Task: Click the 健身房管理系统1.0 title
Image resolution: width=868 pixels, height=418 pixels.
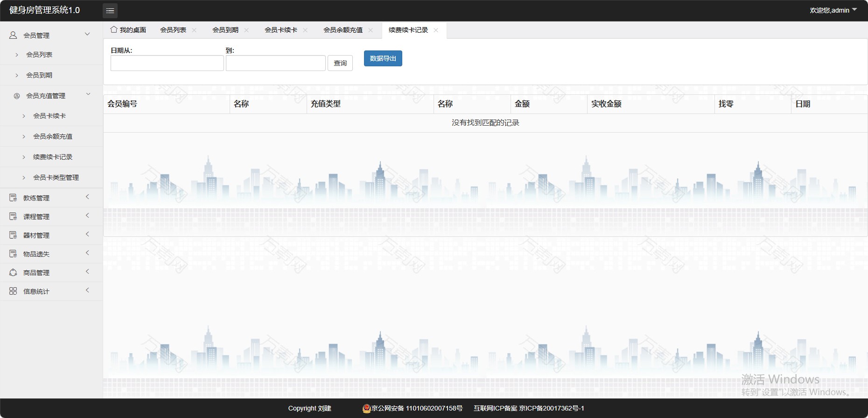Action: point(45,10)
